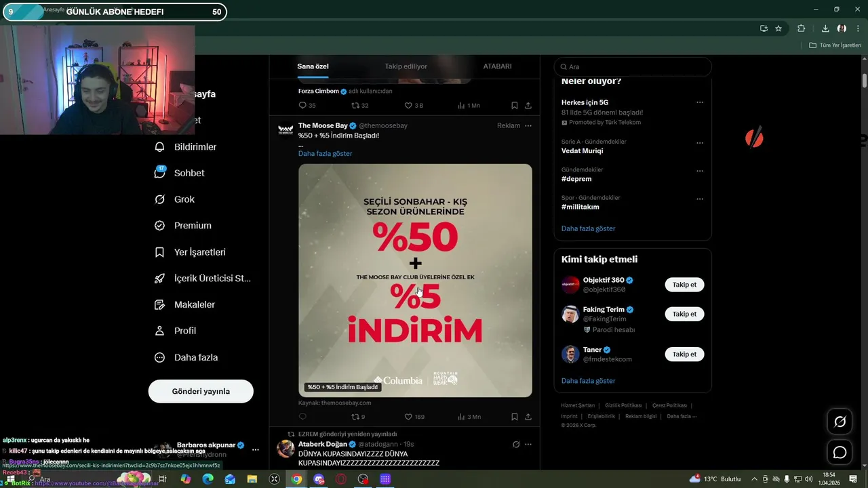
Task: Bookmark the Forza Cimbom post
Action: (x=515, y=106)
